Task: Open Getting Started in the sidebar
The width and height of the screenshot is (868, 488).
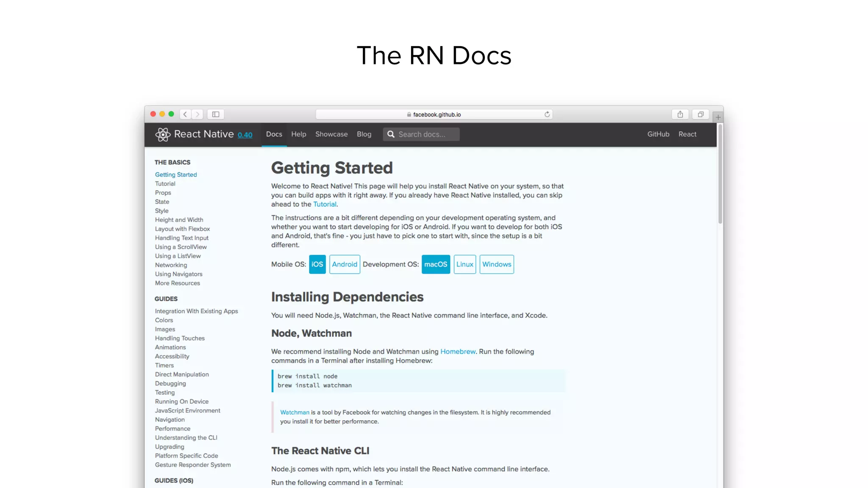Action: pos(176,175)
